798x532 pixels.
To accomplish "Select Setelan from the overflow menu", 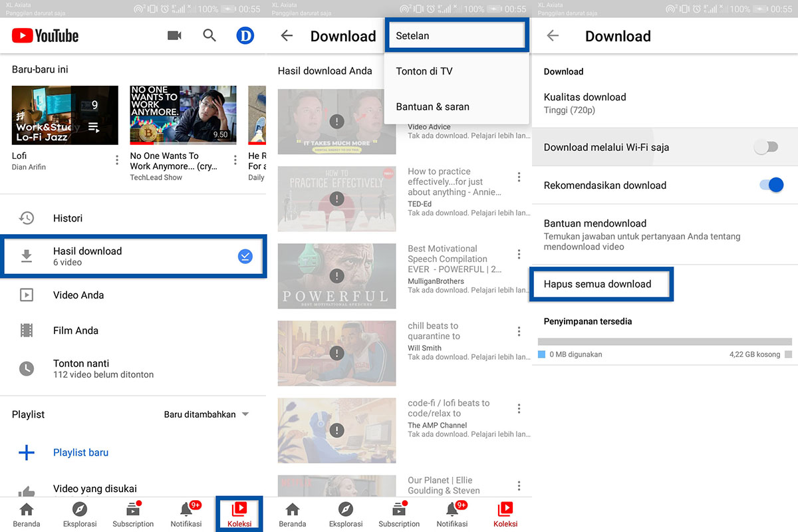I will [456, 36].
